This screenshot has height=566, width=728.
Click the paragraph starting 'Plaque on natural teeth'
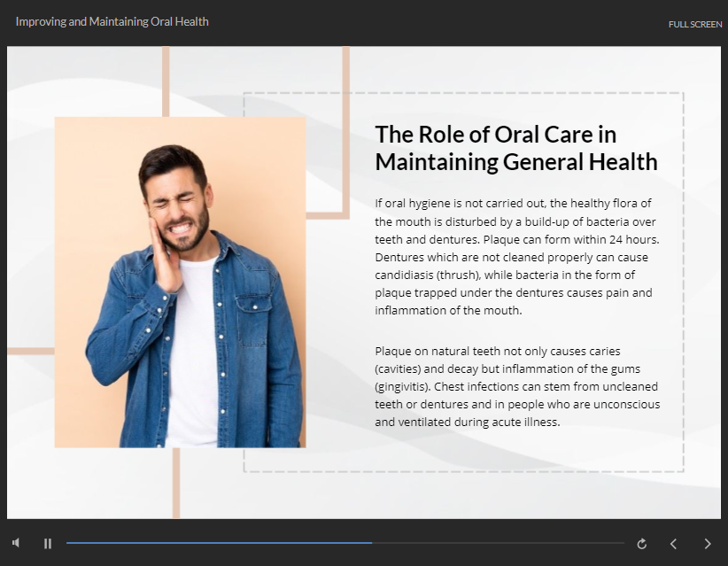click(x=517, y=386)
